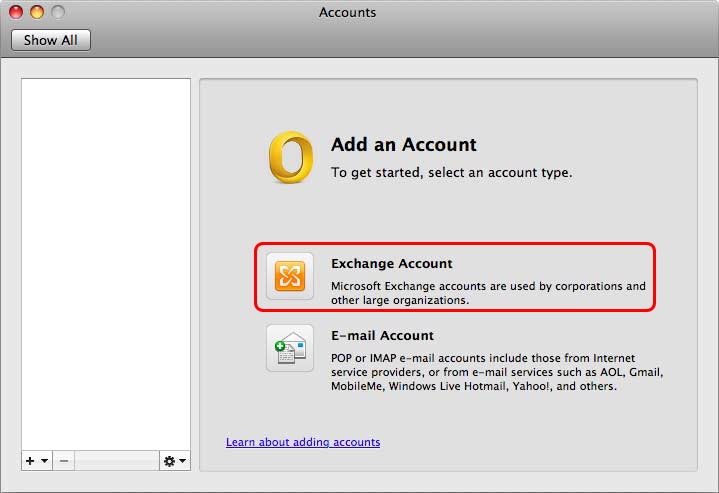Click the yellow Outlook logo icon

click(x=291, y=157)
